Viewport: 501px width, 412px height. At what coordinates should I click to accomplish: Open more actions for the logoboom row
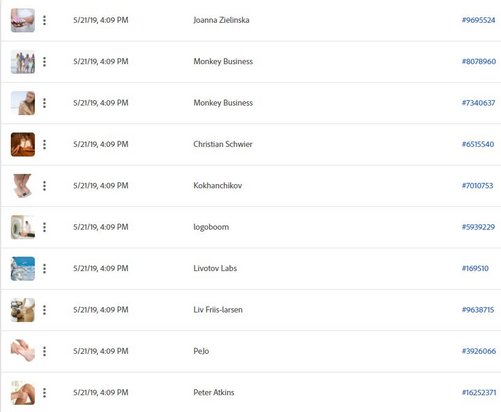(44, 227)
